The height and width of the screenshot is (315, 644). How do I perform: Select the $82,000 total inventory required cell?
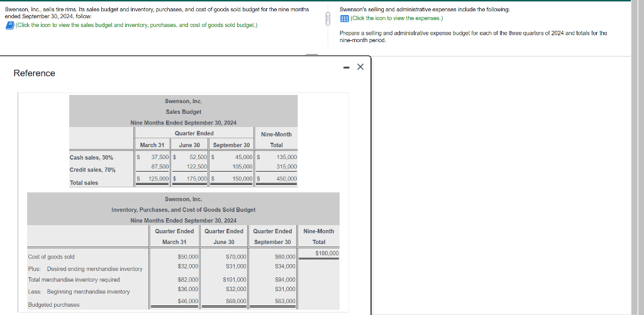tap(188, 279)
